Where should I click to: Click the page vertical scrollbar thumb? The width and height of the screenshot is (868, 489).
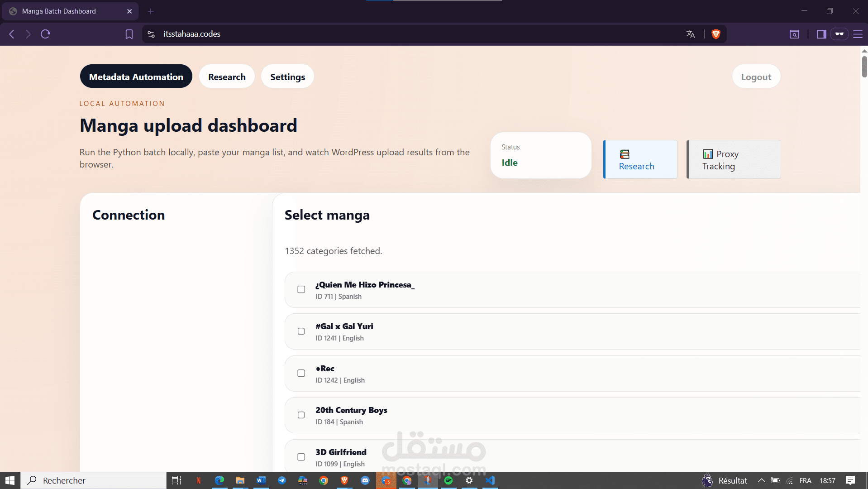click(864, 67)
